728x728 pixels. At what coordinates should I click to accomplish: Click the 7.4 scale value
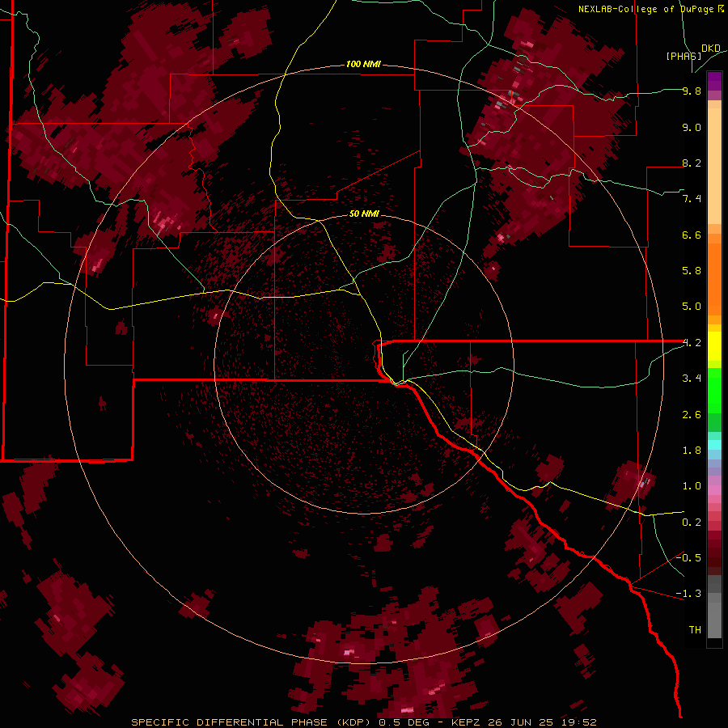click(x=692, y=199)
